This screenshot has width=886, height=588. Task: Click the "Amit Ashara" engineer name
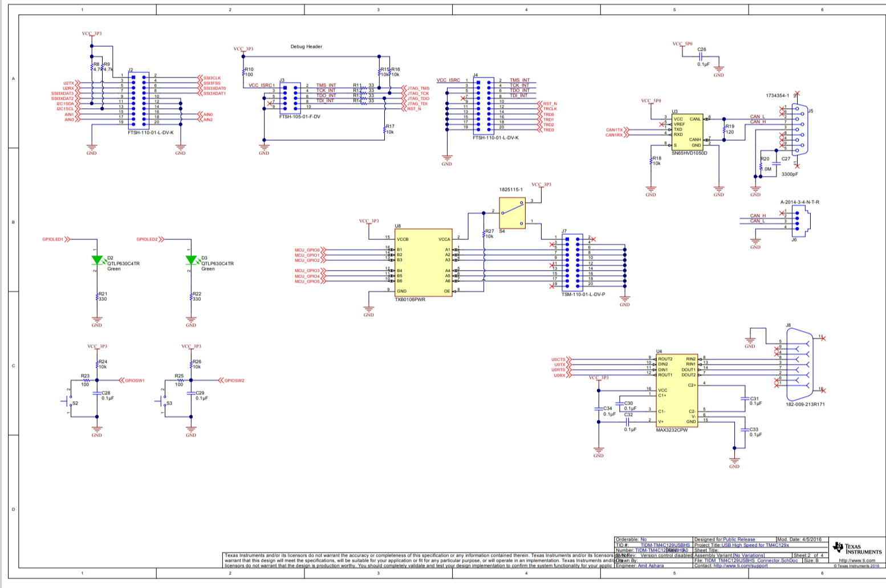[652, 566]
